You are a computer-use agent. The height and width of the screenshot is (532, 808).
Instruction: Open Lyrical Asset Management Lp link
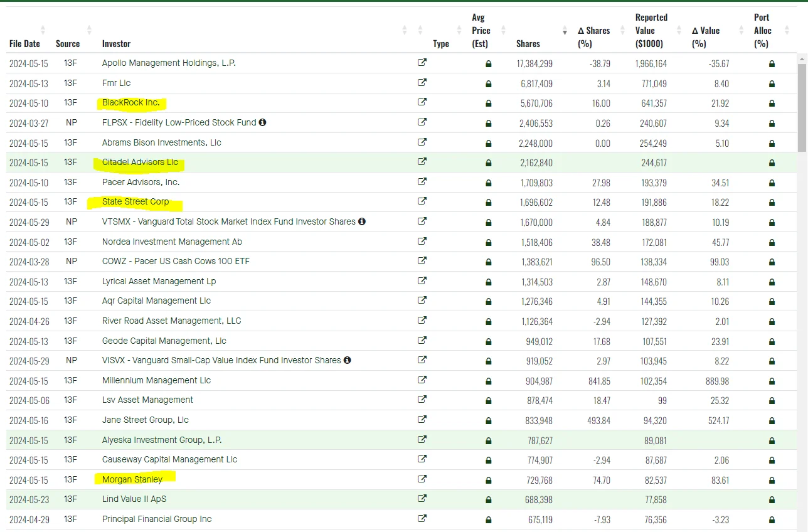[x=159, y=281]
